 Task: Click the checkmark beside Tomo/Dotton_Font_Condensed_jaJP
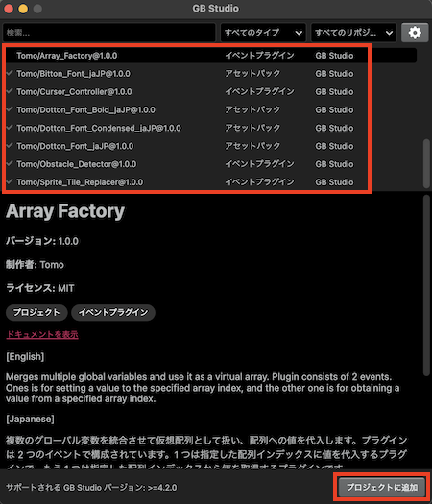[10, 128]
